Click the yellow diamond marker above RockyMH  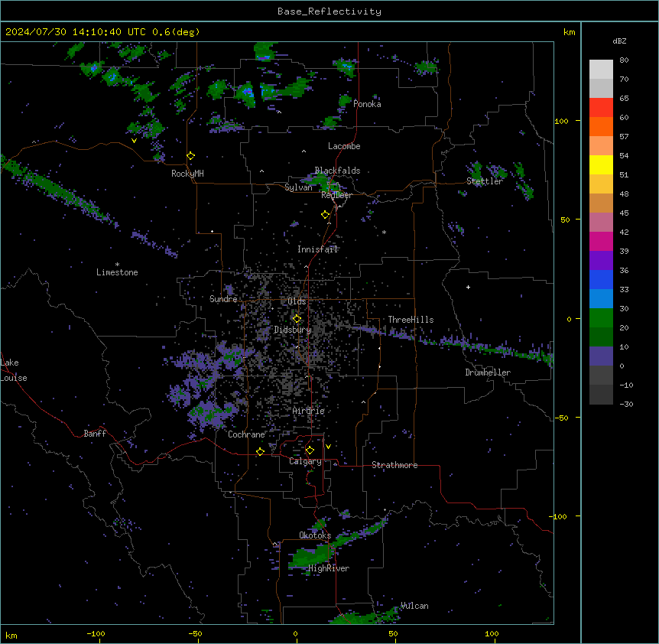(x=191, y=156)
